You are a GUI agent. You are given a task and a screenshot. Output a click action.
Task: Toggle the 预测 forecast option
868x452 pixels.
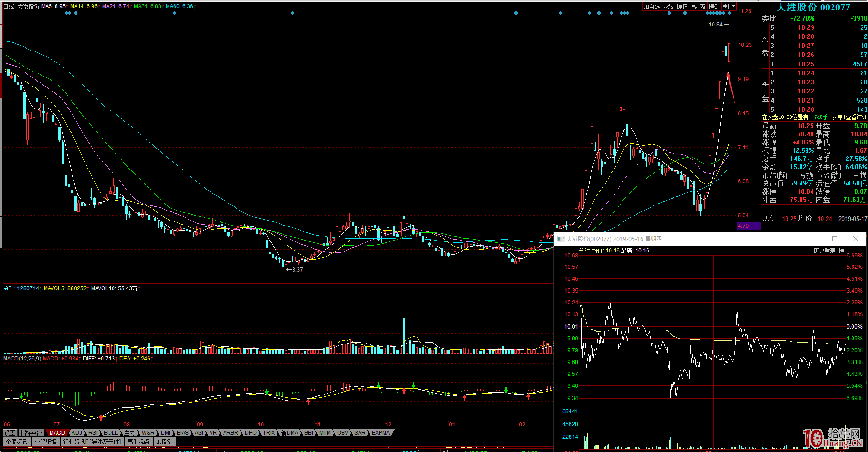[714, 6]
